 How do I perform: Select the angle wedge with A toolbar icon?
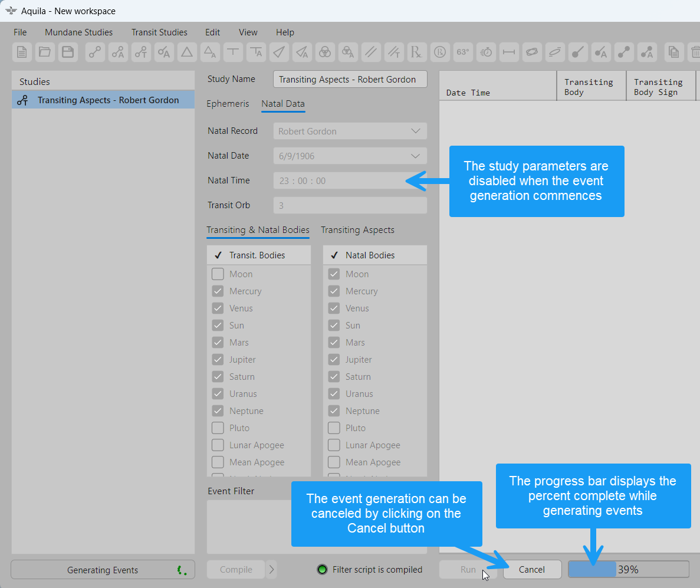302,52
